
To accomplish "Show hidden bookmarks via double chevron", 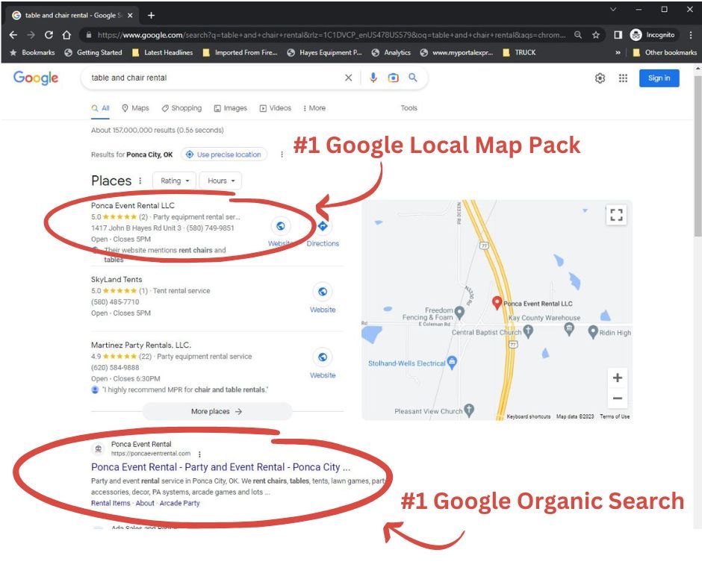I will tap(618, 52).
